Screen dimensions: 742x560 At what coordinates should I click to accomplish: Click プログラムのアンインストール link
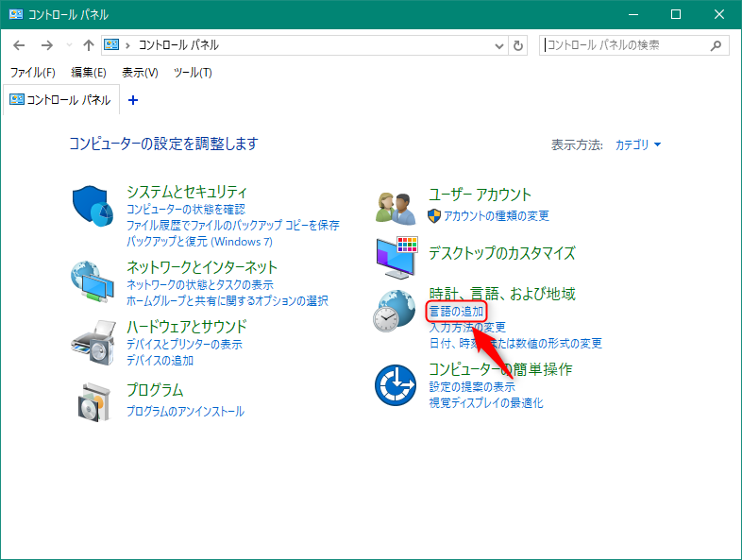pos(185,412)
